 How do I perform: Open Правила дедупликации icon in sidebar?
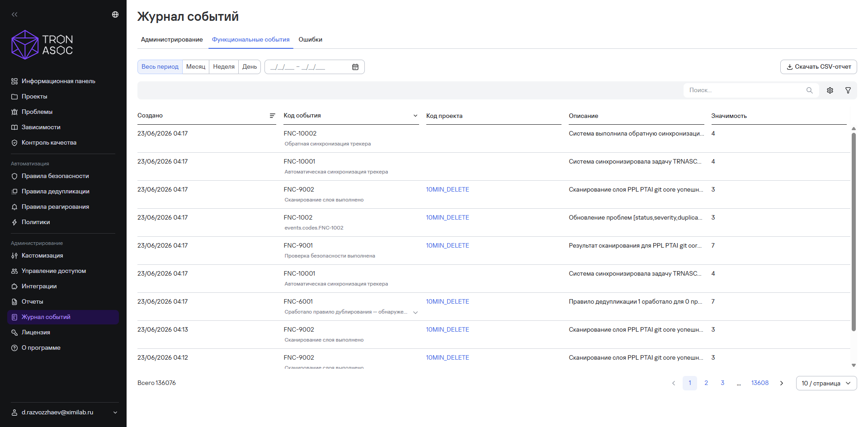(x=14, y=192)
